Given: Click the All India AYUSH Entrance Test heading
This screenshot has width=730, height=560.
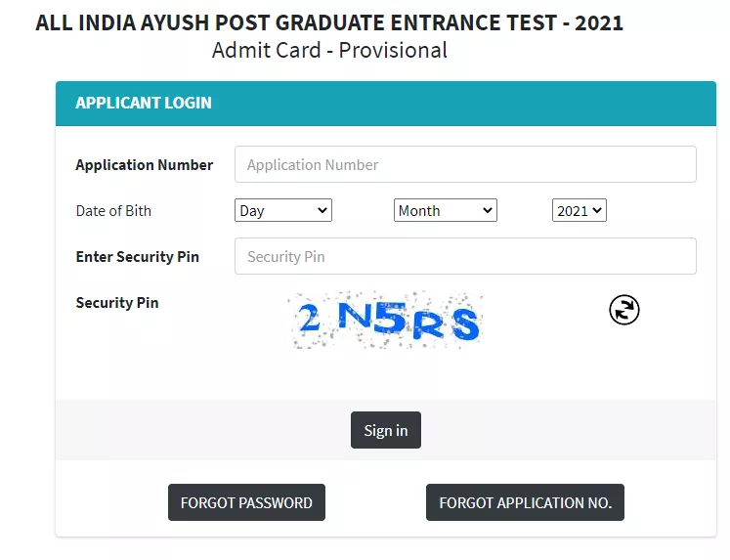Looking at the screenshot, I should coord(329,22).
